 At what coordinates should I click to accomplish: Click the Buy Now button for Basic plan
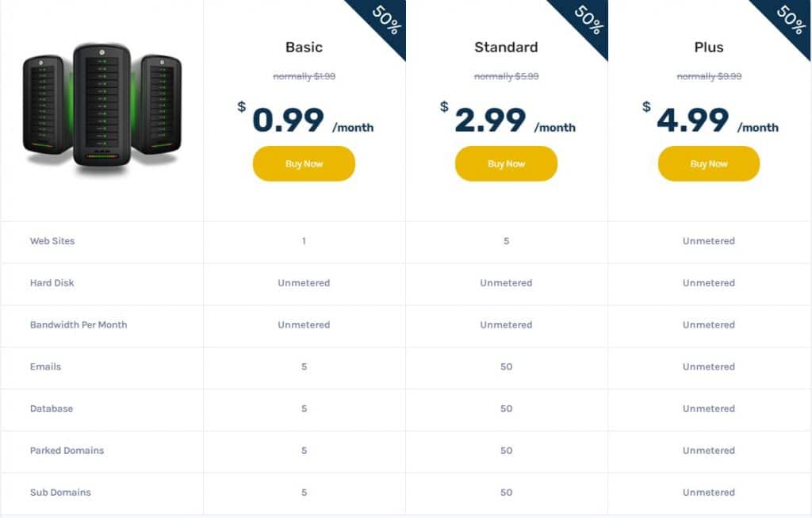coord(304,163)
